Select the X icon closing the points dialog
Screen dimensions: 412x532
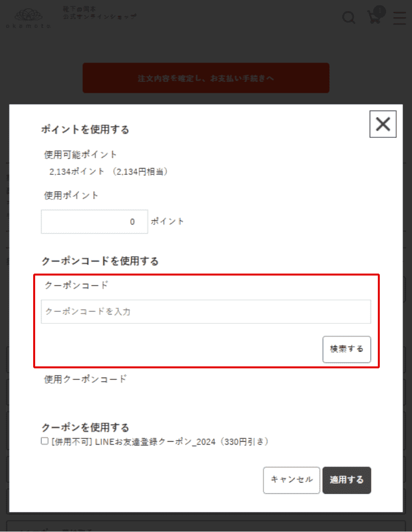[383, 124]
